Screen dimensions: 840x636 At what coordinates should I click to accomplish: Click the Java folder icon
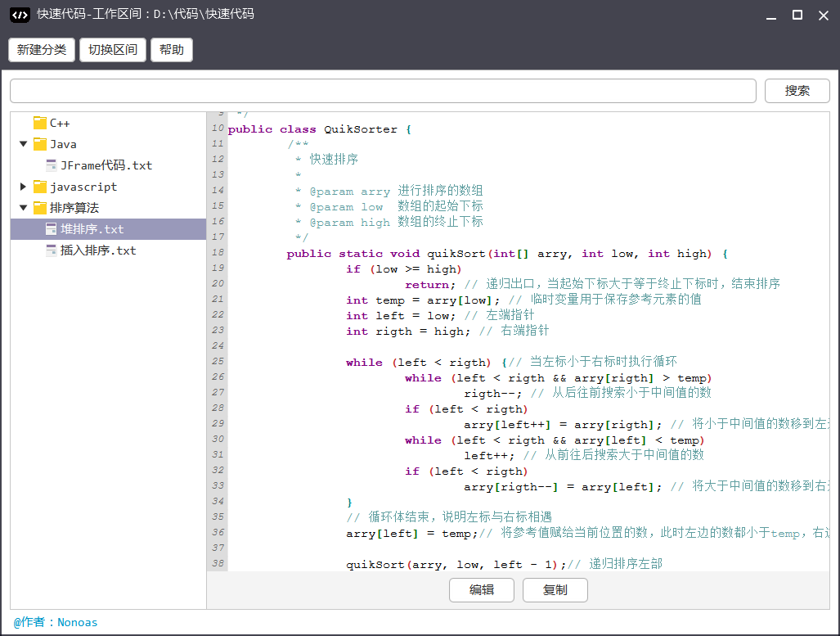tap(39, 144)
